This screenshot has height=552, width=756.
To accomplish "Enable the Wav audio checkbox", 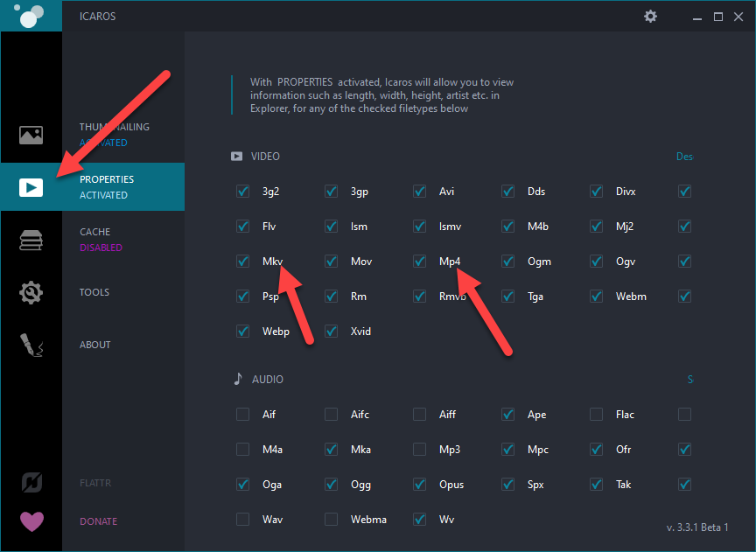I will pyautogui.click(x=242, y=520).
